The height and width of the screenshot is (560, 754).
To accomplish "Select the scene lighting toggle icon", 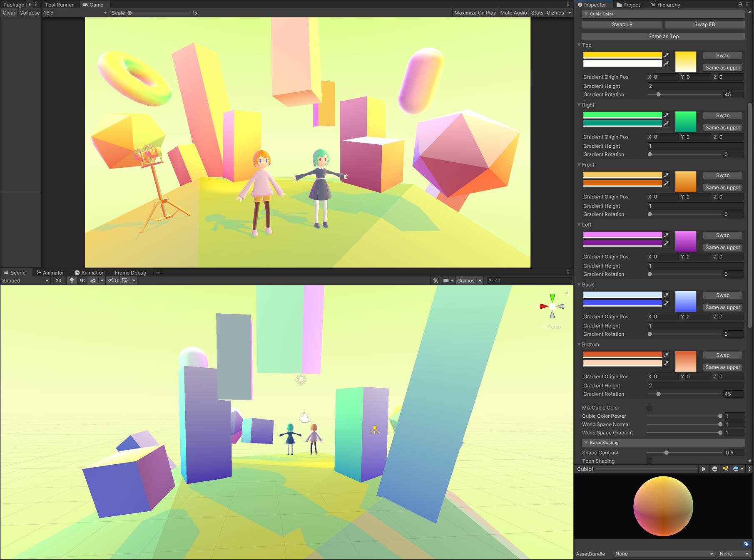I will pyautogui.click(x=72, y=280).
